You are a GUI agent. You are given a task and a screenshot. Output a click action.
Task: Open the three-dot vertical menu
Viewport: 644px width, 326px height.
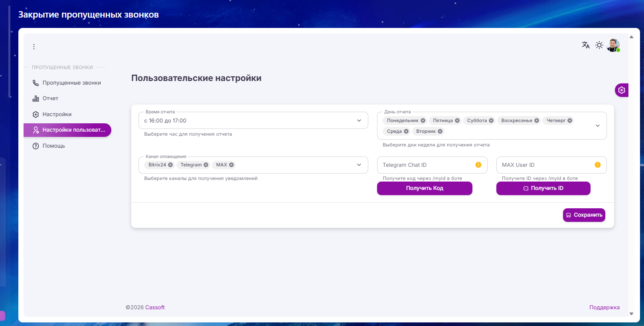click(x=34, y=47)
